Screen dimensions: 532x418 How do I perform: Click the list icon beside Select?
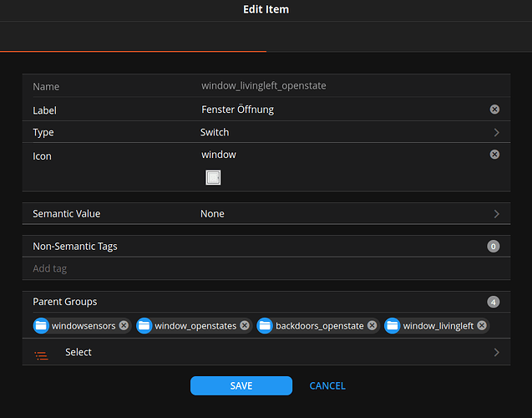[41, 354]
